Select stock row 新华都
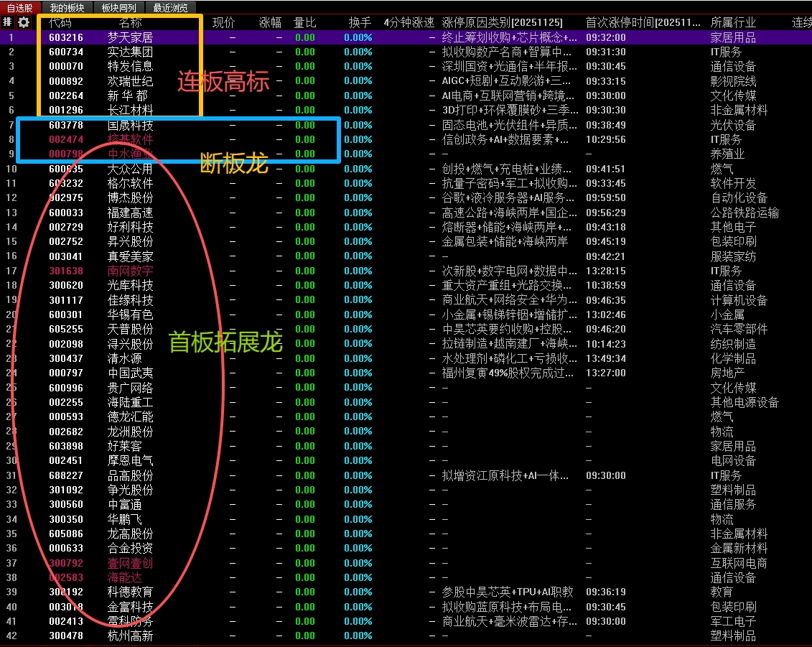Viewport: 812px width, 647px height. point(406,96)
